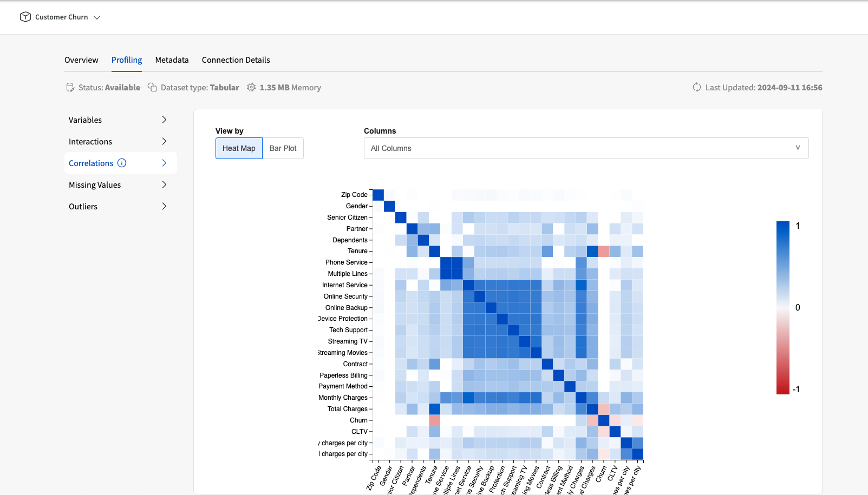The height and width of the screenshot is (495, 868).
Task: Switch view to Heat Map
Action: [x=239, y=148]
